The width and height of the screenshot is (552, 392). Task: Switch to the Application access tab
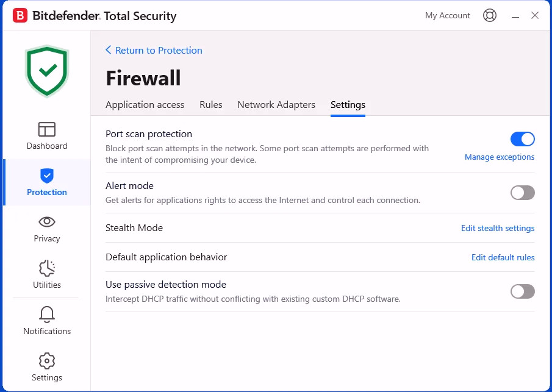click(145, 104)
